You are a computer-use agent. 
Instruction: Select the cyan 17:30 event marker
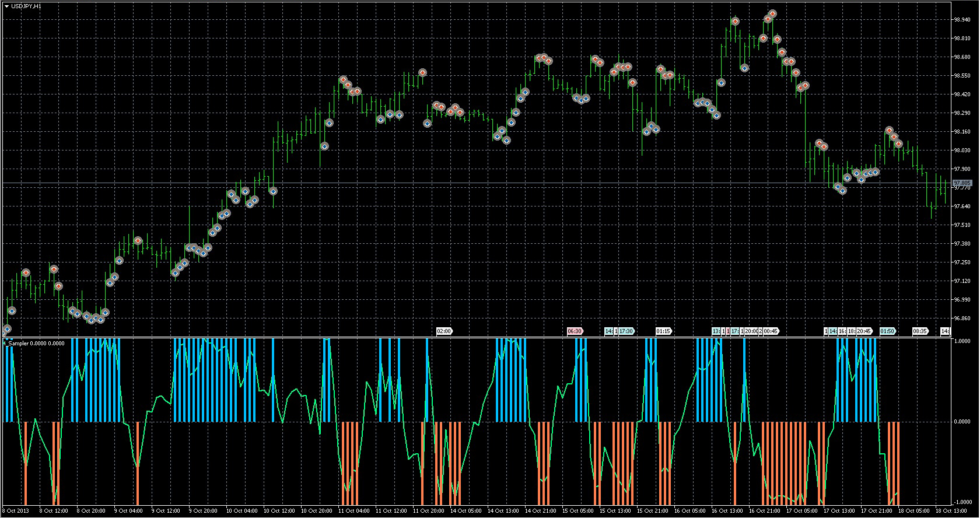(626, 331)
